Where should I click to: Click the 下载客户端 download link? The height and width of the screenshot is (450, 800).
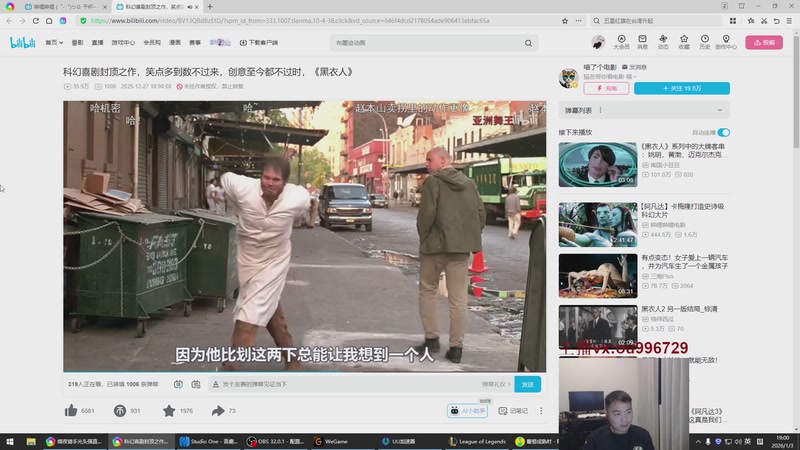coord(259,43)
